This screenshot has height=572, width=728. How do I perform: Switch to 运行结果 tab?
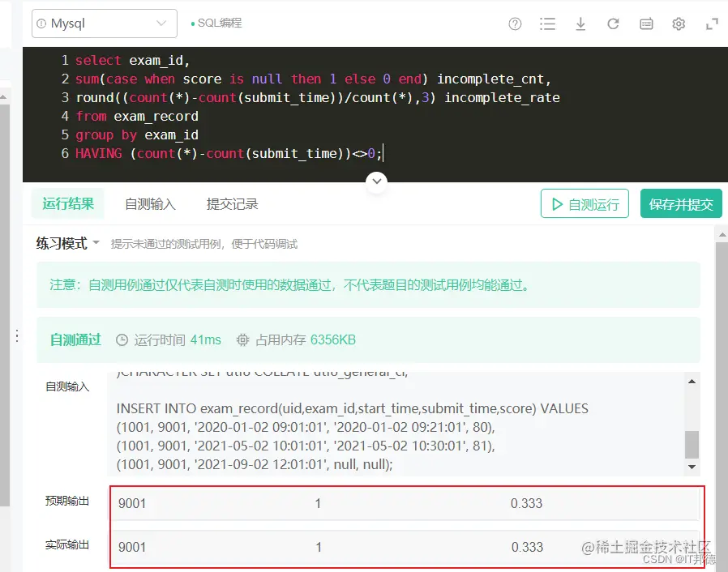coord(68,203)
